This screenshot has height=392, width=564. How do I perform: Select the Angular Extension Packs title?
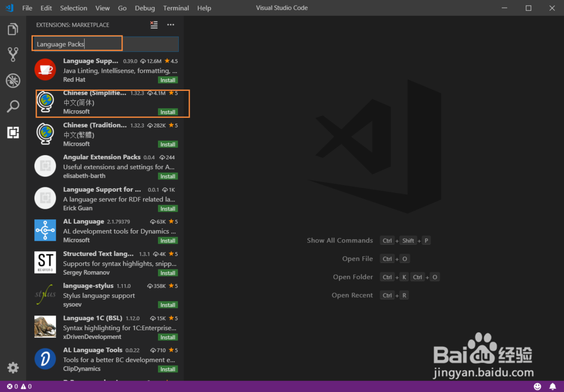pos(102,157)
